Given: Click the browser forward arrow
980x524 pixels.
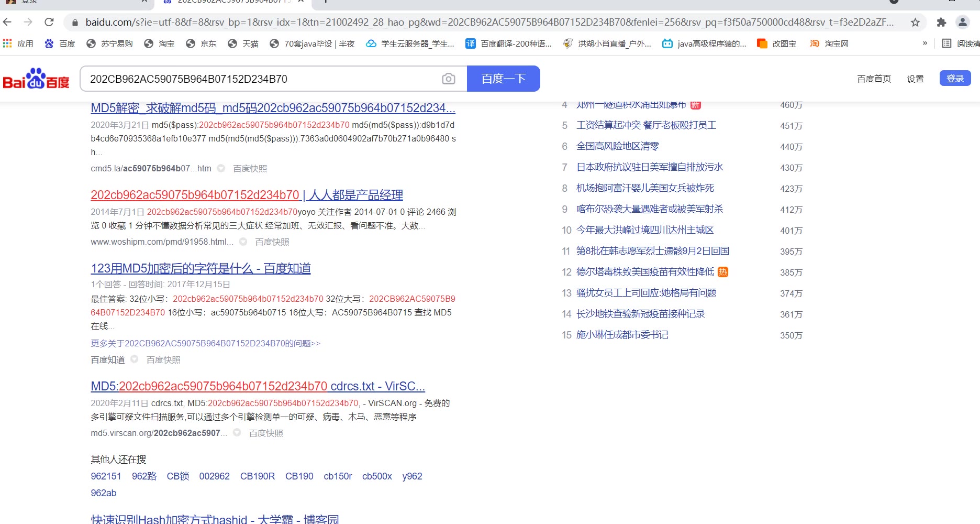Looking at the screenshot, I should point(28,22).
